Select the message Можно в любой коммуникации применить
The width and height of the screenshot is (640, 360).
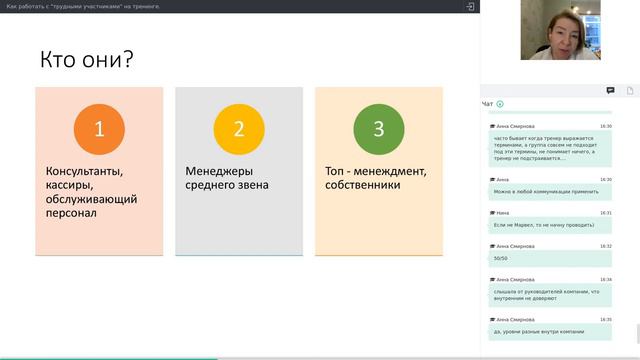coord(550,192)
